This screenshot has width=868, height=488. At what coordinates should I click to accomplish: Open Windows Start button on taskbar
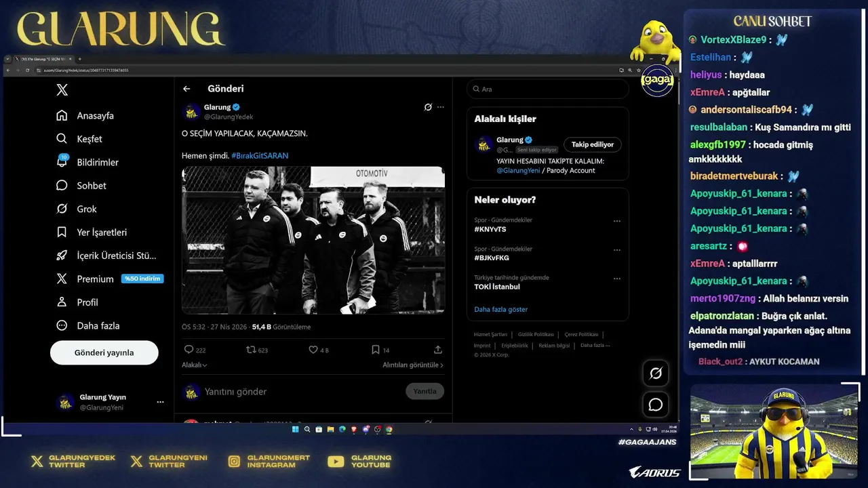click(x=296, y=429)
